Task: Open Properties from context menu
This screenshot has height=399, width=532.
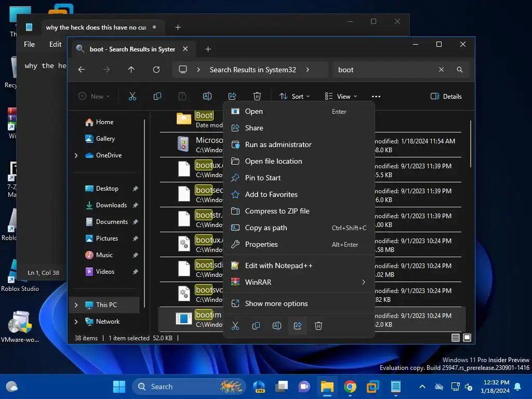Action: [x=299, y=245]
